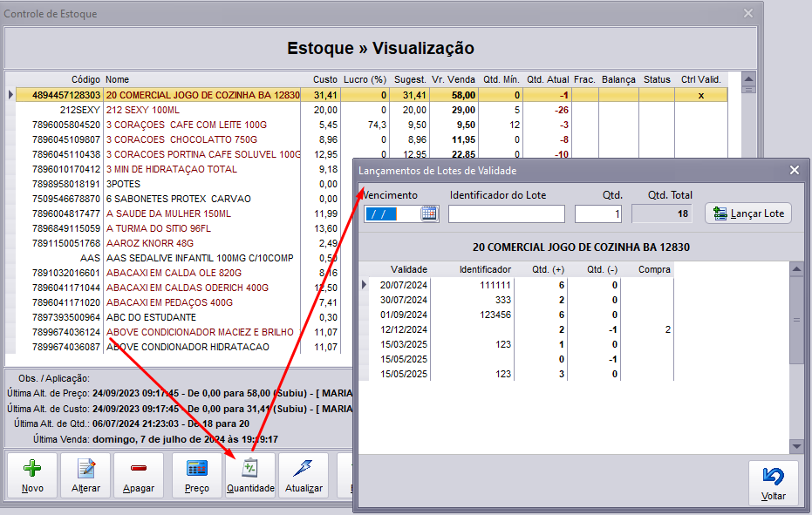Screen dimensions: 812x515
Task: Click the Qtd. Total field showing 18
Action: (x=662, y=213)
